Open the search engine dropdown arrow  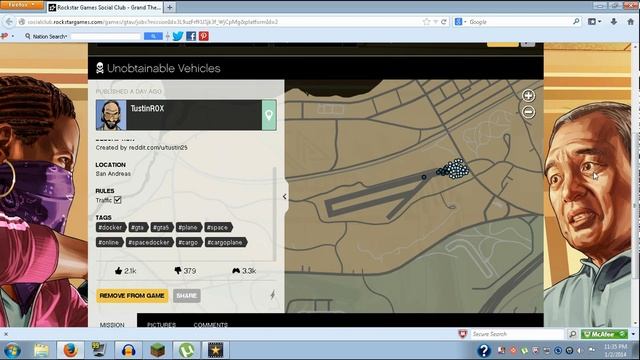tap(465, 22)
